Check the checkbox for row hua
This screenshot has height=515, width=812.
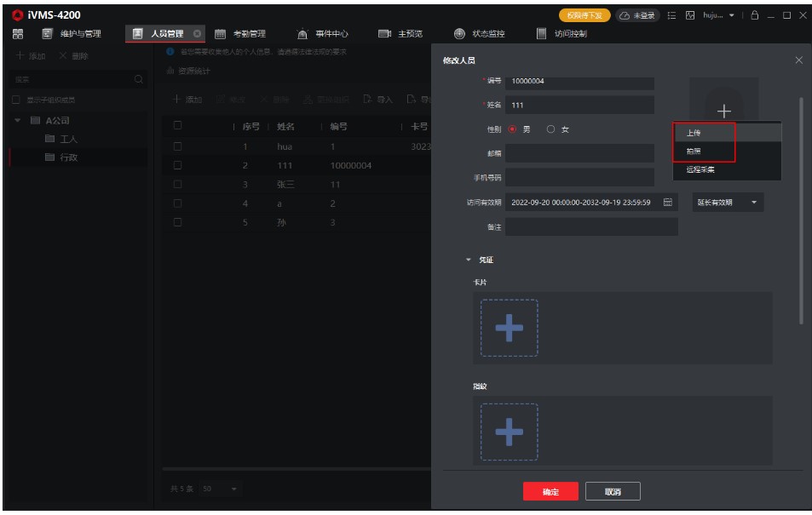[x=177, y=146]
